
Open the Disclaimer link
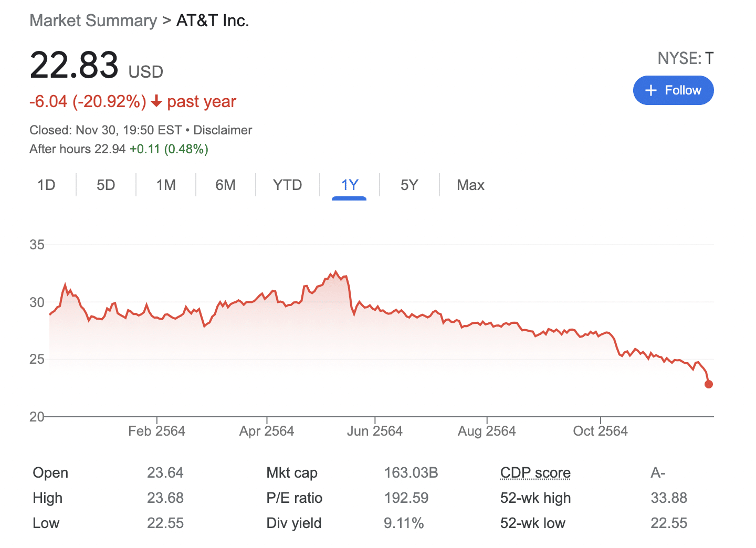[223, 130]
